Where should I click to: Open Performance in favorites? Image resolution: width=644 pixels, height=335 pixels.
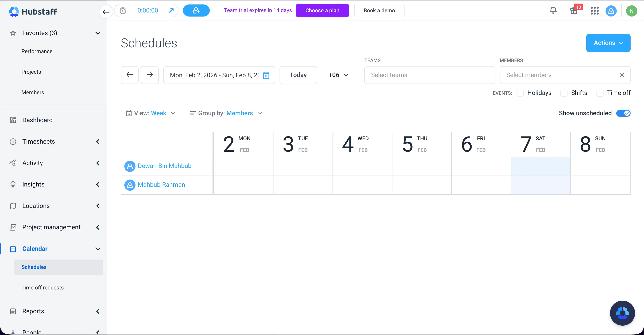click(37, 51)
